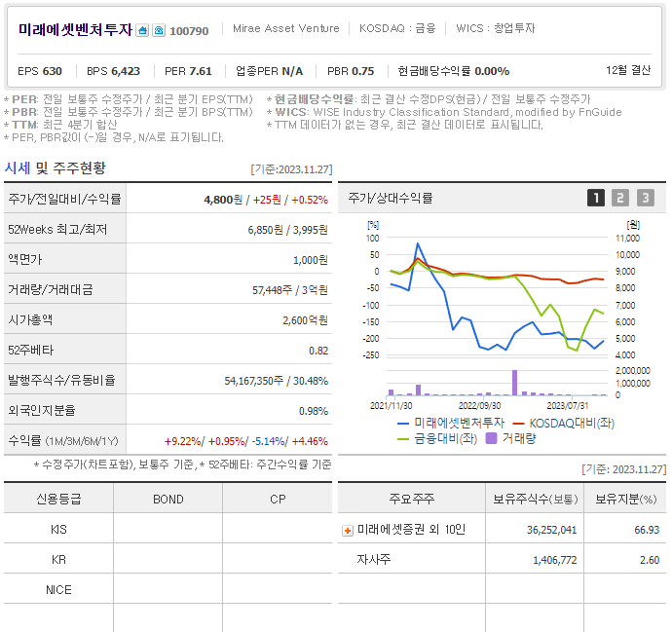Image resolution: width=672 pixels, height=632 pixels.
Task: Click the BOND column header
Action: pyautogui.click(x=168, y=500)
